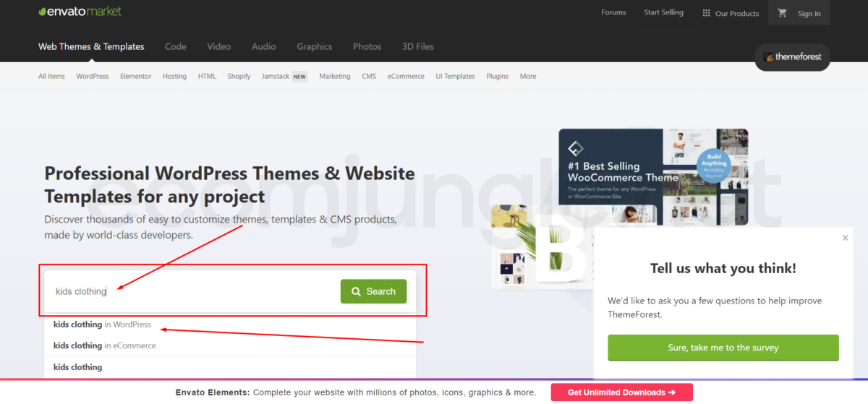Viewport: 868px width, 404px height.
Task: Open the Code marketplace tab
Action: pos(175,46)
